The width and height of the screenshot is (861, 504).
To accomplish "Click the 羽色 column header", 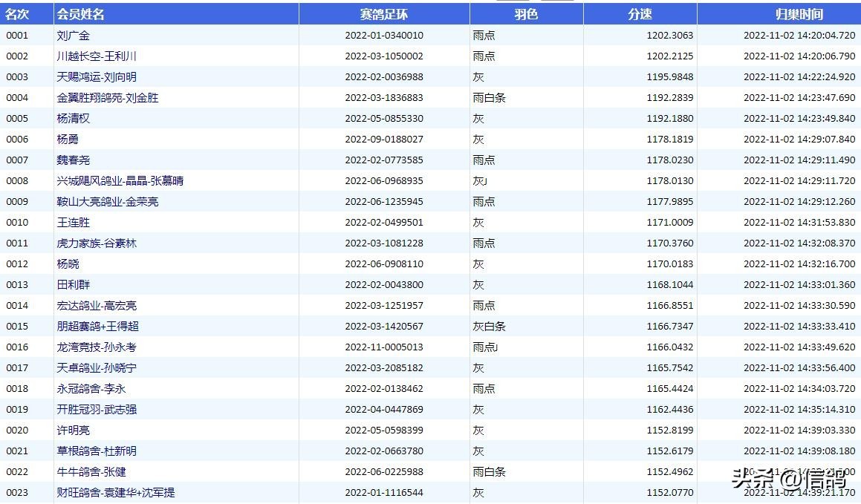I will tap(526, 14).
